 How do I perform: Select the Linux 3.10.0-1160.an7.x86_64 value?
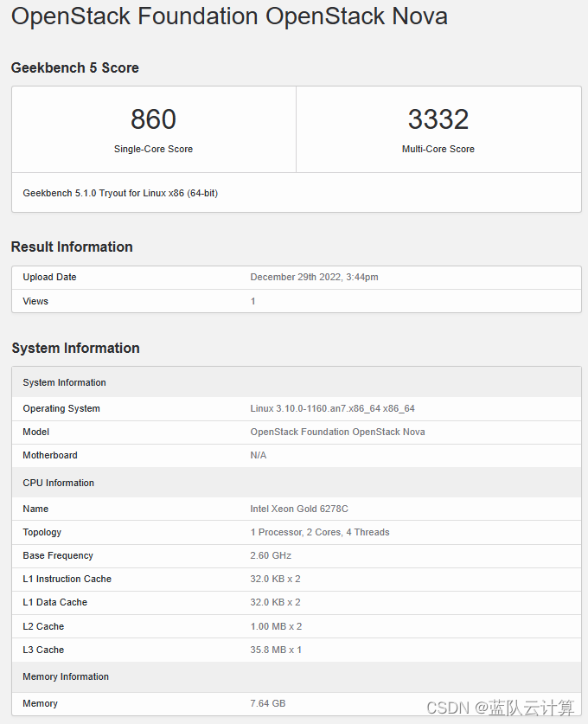coord(332,408)
